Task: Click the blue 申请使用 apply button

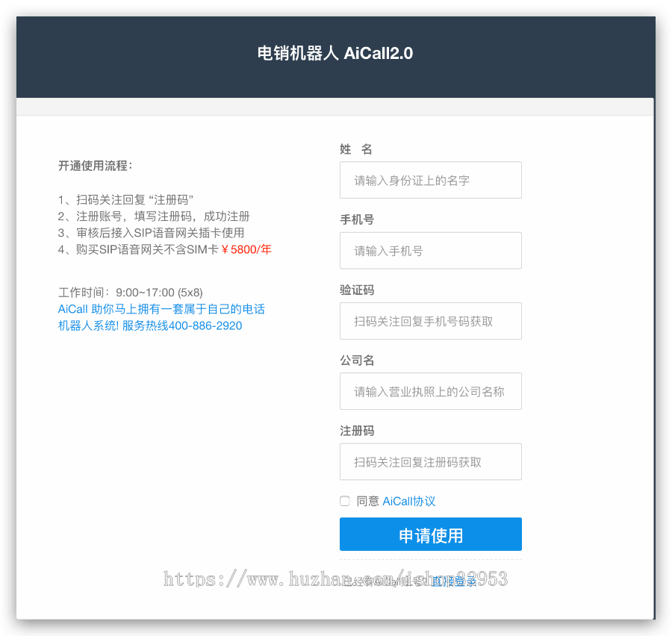Action: (x=430, y=534)
